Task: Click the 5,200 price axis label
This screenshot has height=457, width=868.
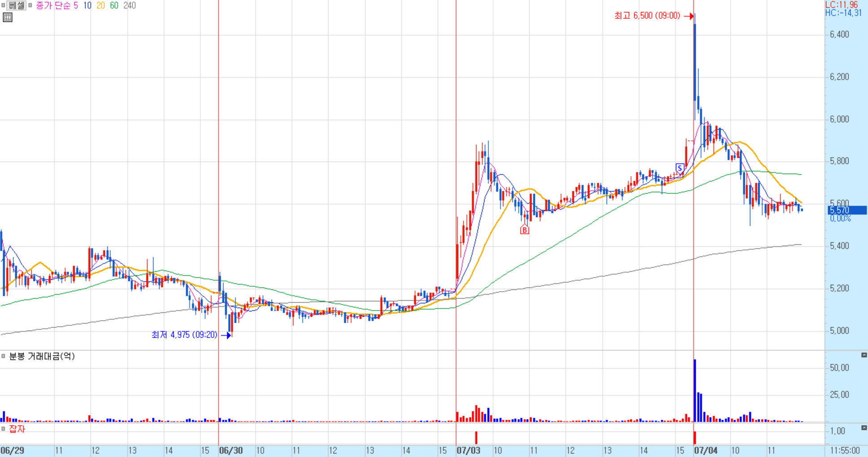Action: tap(839, 288)
